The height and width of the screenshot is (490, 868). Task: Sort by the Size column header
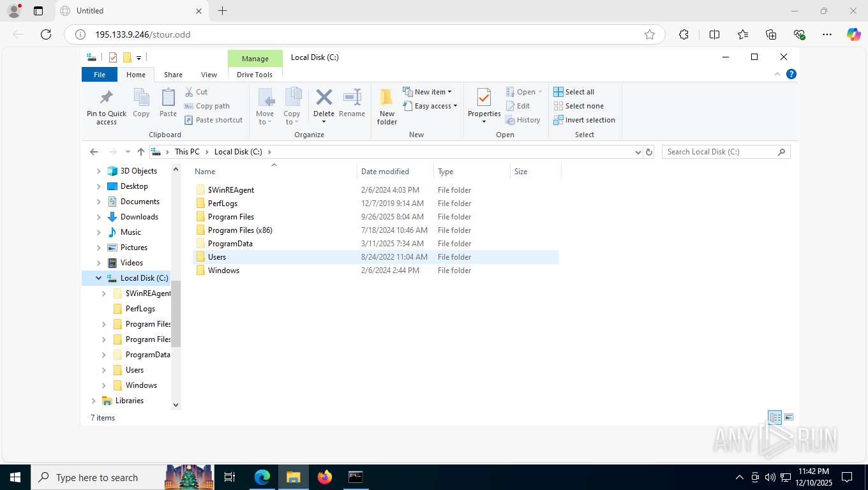click(x=535, y=172)
